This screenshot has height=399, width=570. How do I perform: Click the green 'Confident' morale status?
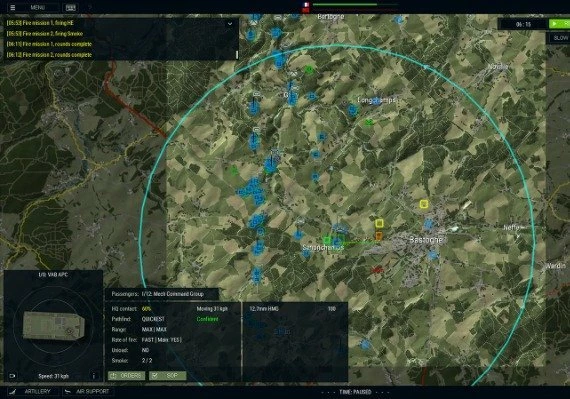[207, 319]
